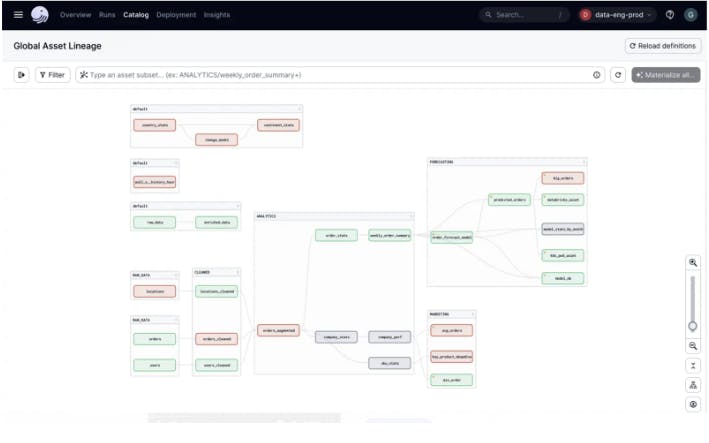Collapse the FORECASTING asset group
709x443 pixels.
(583, 161)
